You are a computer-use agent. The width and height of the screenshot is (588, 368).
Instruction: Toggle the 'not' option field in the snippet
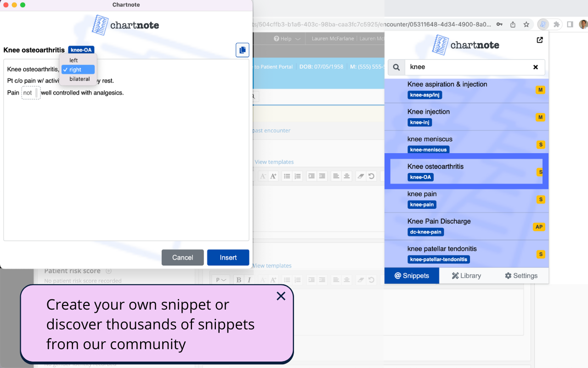pos(31,93)
